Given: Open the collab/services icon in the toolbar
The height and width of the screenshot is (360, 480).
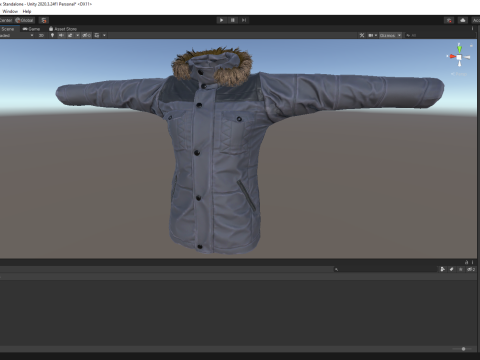Looking at the screenshot, I should 449,20.
